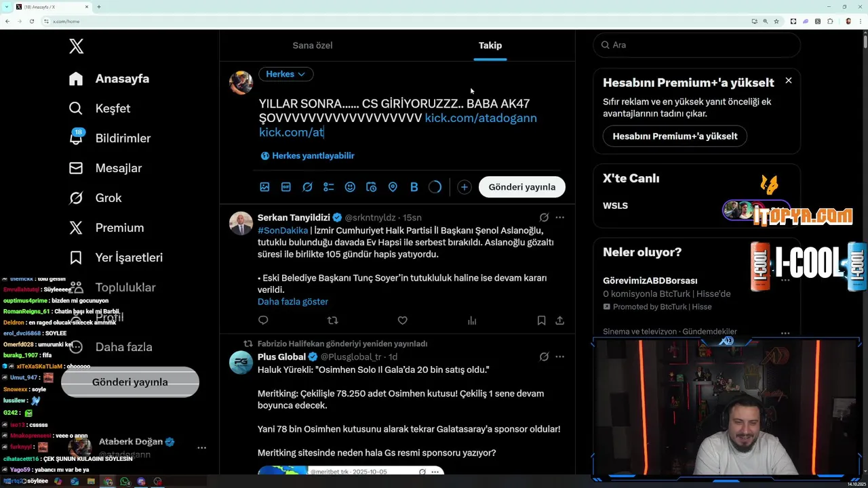Open more options for Sinema ve televizyon trend
Image resolution: width=868 pixels, height=488 pixels.
click(x=785, y=333)
